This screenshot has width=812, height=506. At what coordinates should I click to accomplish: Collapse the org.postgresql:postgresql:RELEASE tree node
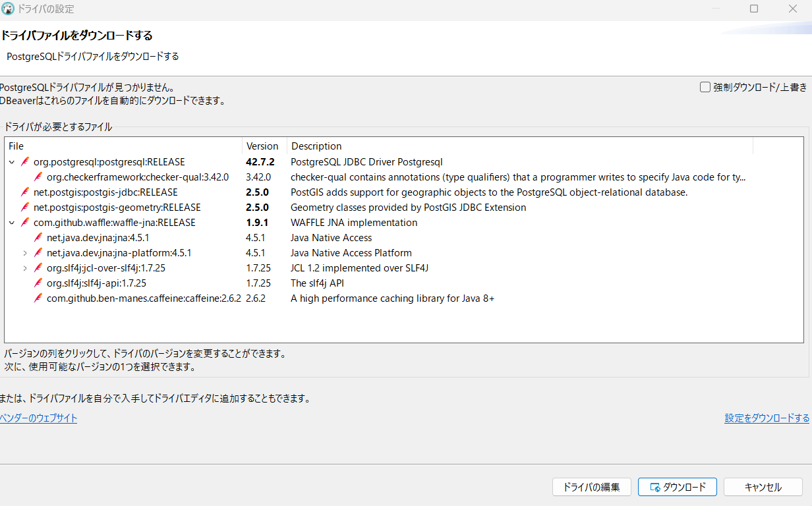click(11, 162)
